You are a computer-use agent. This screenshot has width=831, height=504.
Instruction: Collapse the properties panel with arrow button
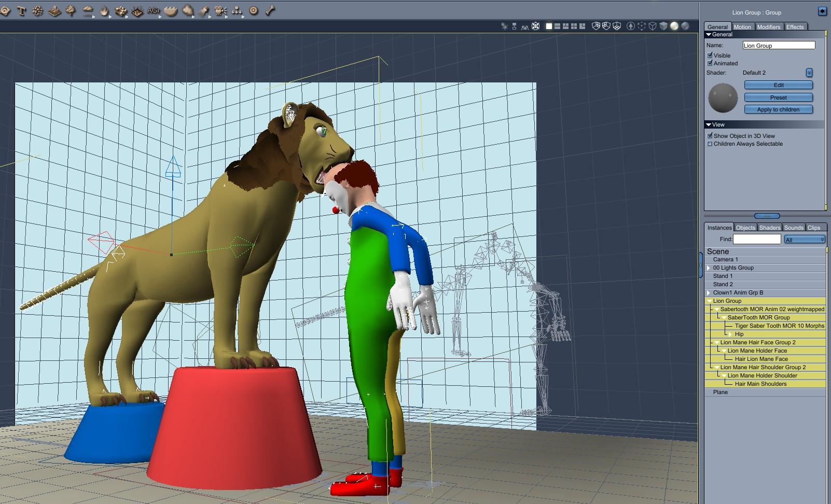822,11
